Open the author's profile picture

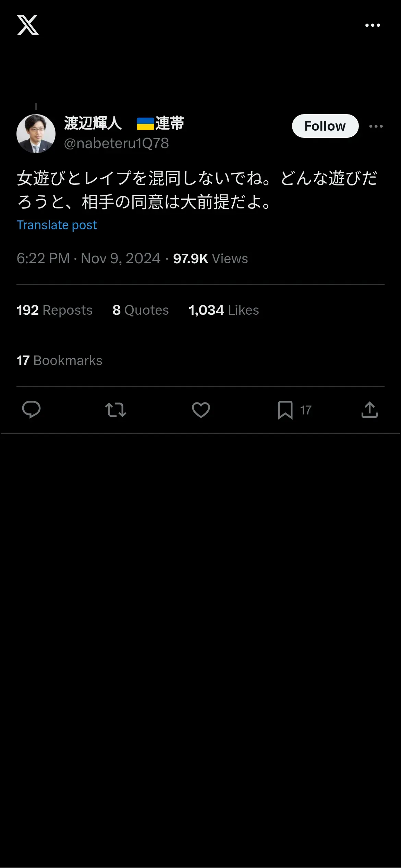coord(36,134)
